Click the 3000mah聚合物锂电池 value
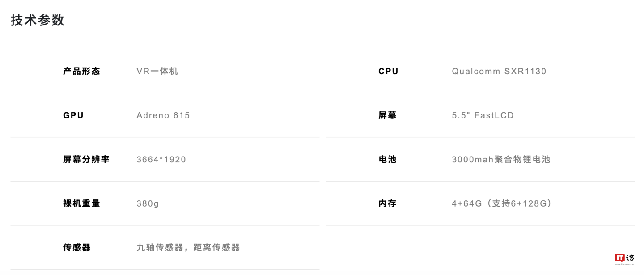The width and height of the screenshot is (644, 275). click(501, 159)
